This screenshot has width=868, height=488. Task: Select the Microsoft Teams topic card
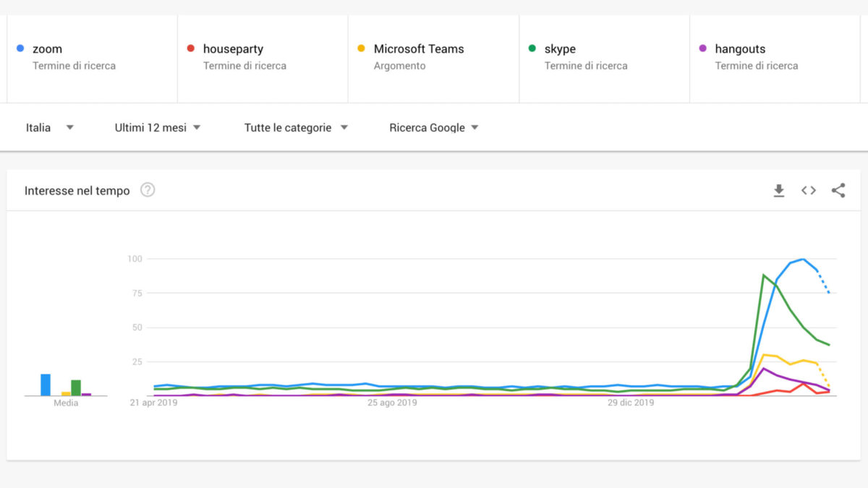click(433, 59)
